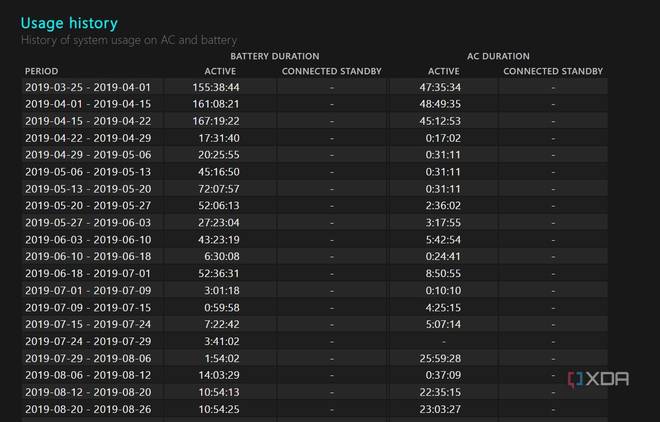The width and height of the screenshot is (660, 422).
Task: Click AC active value '8:50:55'
Action: pyautogui.click(x=443, y=273)
